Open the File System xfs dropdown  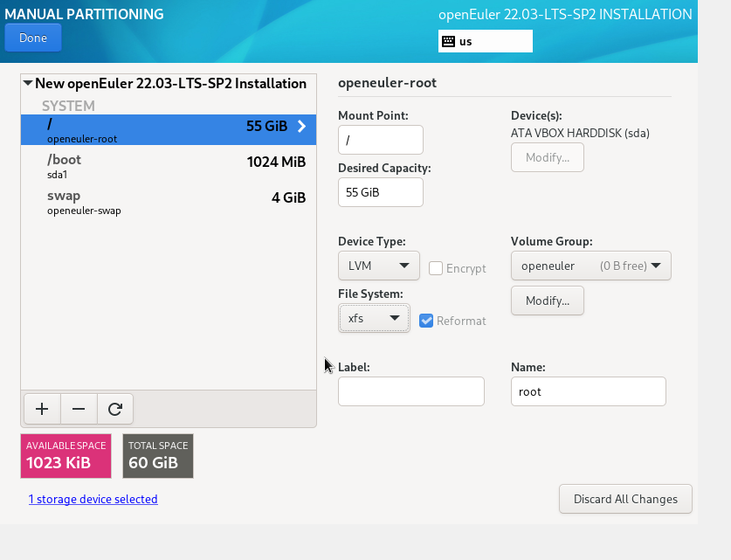click(x=374, y=318)
